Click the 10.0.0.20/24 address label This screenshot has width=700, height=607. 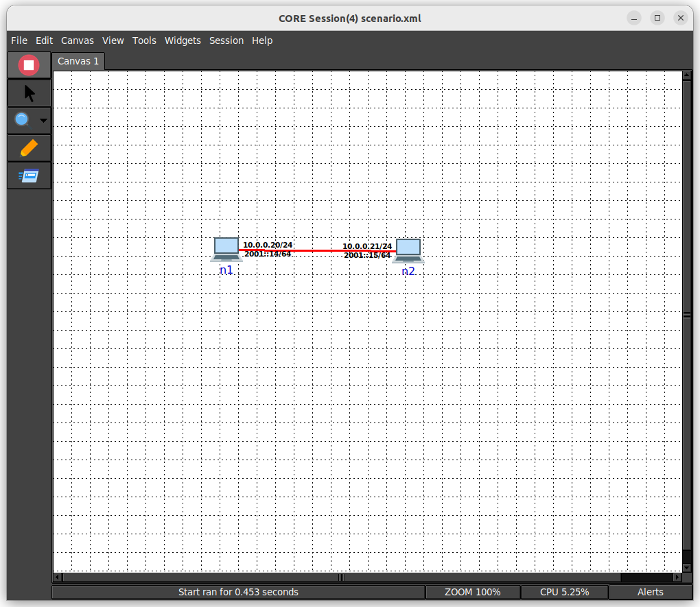click(x=268, y=245)
